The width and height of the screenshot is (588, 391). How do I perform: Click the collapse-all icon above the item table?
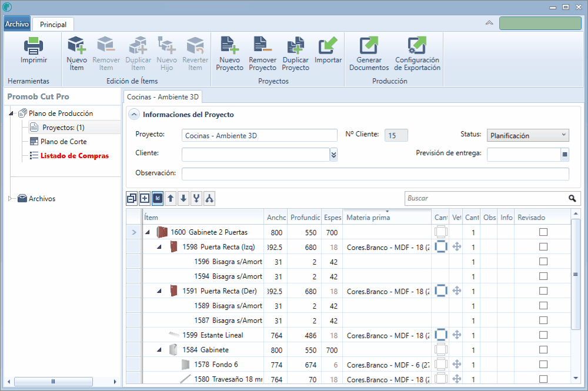[132, 198]
